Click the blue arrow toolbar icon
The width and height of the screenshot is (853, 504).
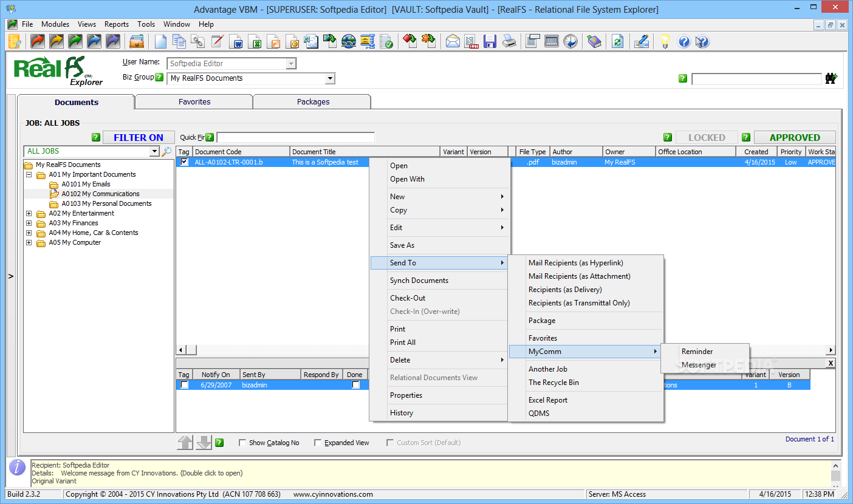94,41
